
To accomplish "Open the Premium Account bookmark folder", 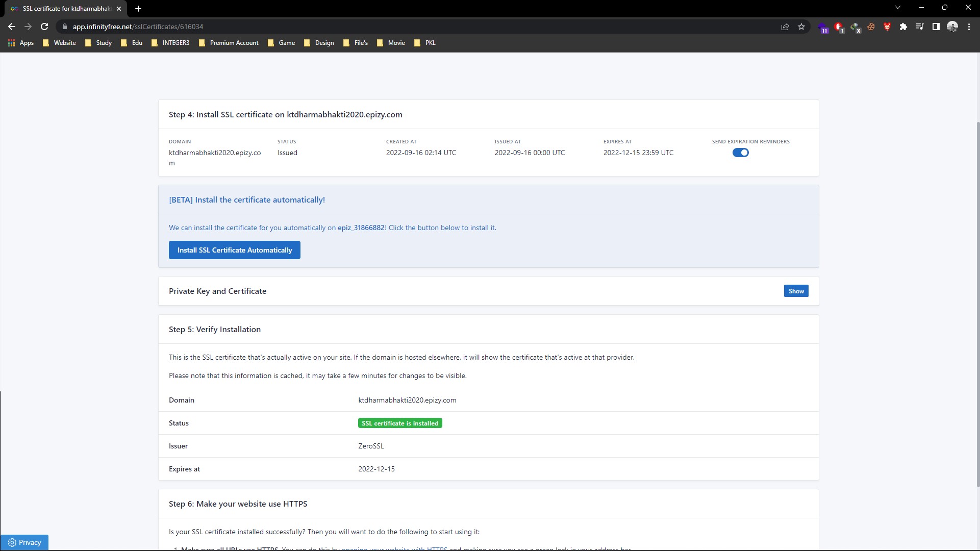I will point(229,43).
